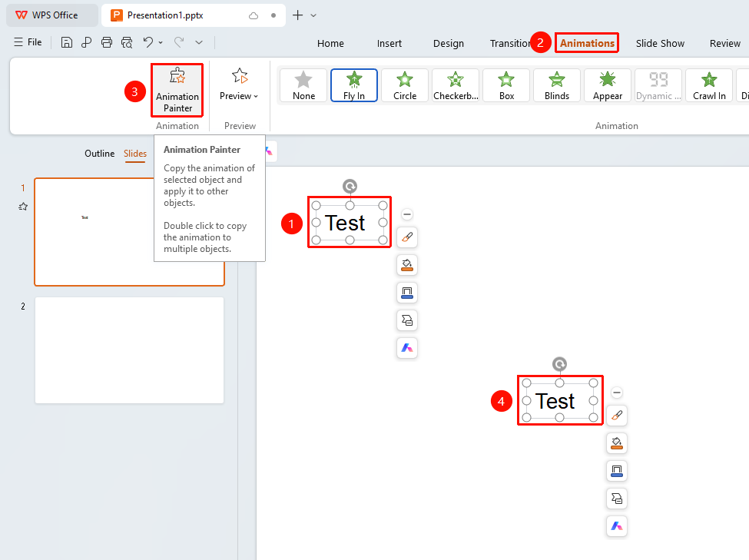Select the Box animation effect
Viewport: 749px width, 560px height.
506,85
